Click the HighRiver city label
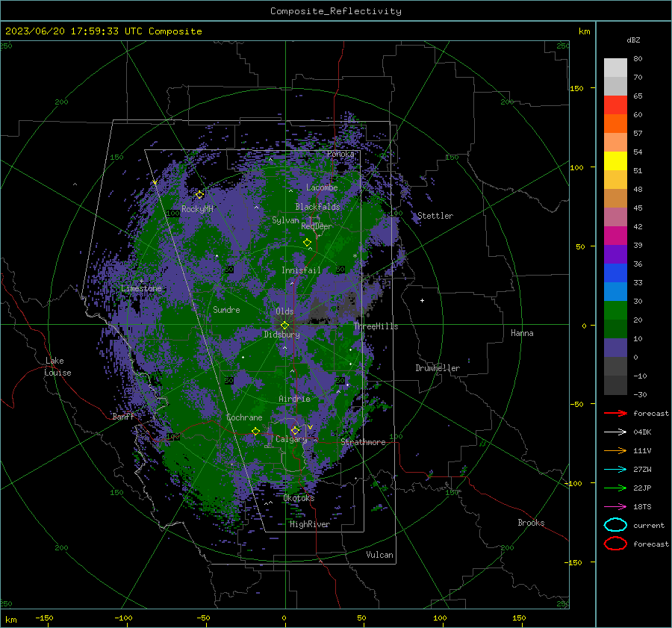The image size is (672, 628). tap(310, 524)
